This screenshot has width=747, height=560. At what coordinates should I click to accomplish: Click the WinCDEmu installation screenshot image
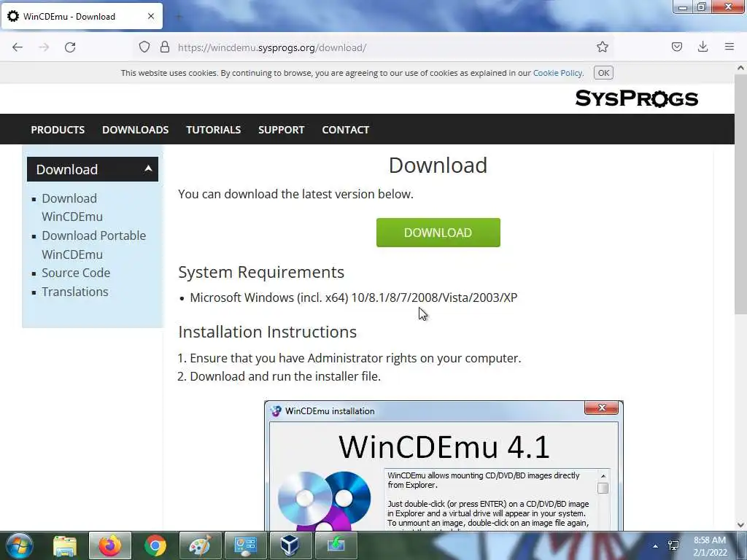[444, 466]
